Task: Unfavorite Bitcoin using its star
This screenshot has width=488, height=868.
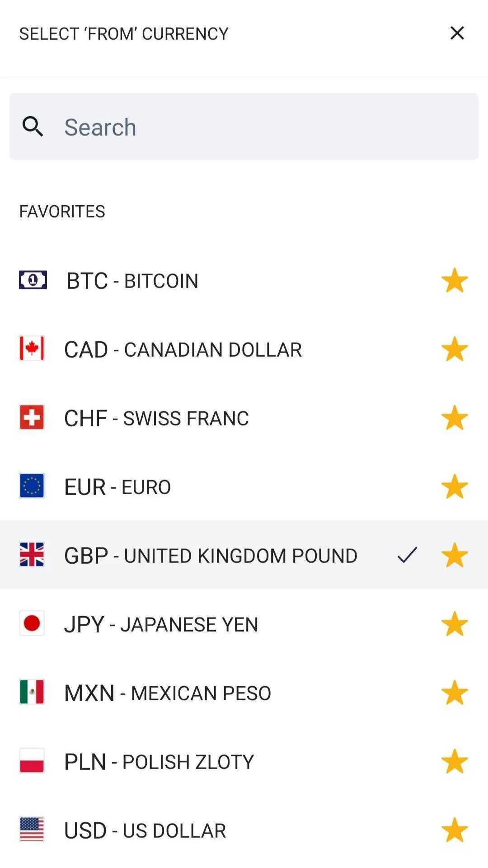Action: point(455,281)
